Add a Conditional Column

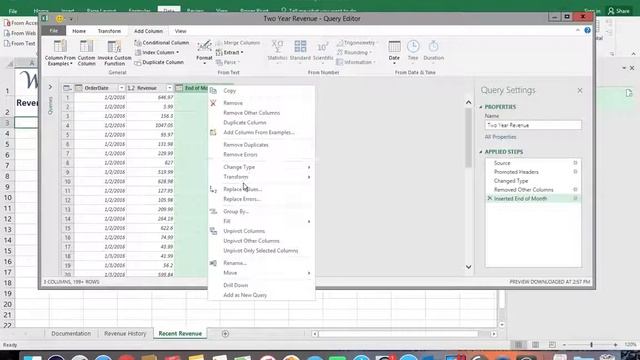(x=162, y=42)
